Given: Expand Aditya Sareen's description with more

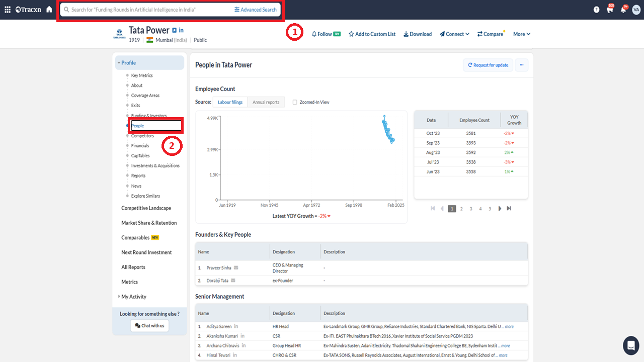Looking at the screenshot, I should pos(510,327).
